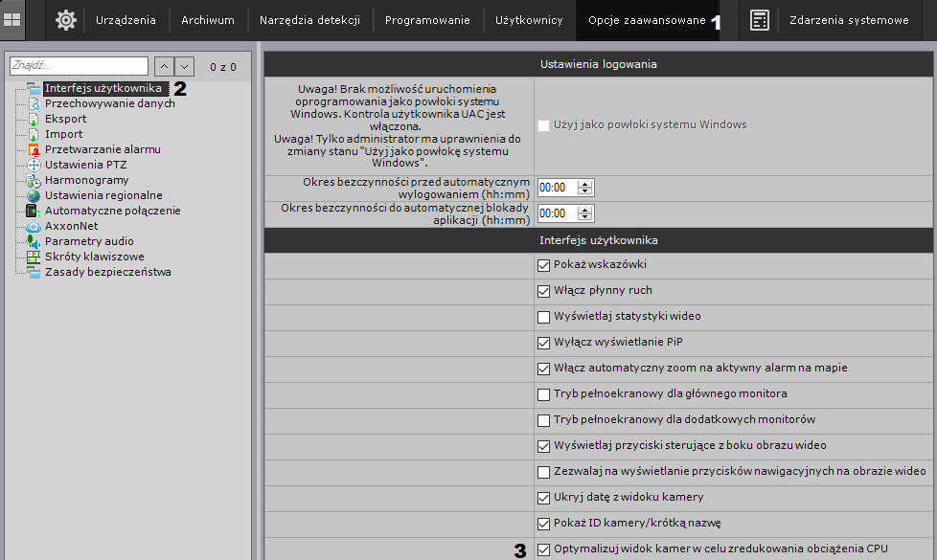Image resolution: width=937 pixels, height=560 pixels.
Task: Toggle Wyłącz wyświetlanie PiP
Action: click(x=543, y=343)
